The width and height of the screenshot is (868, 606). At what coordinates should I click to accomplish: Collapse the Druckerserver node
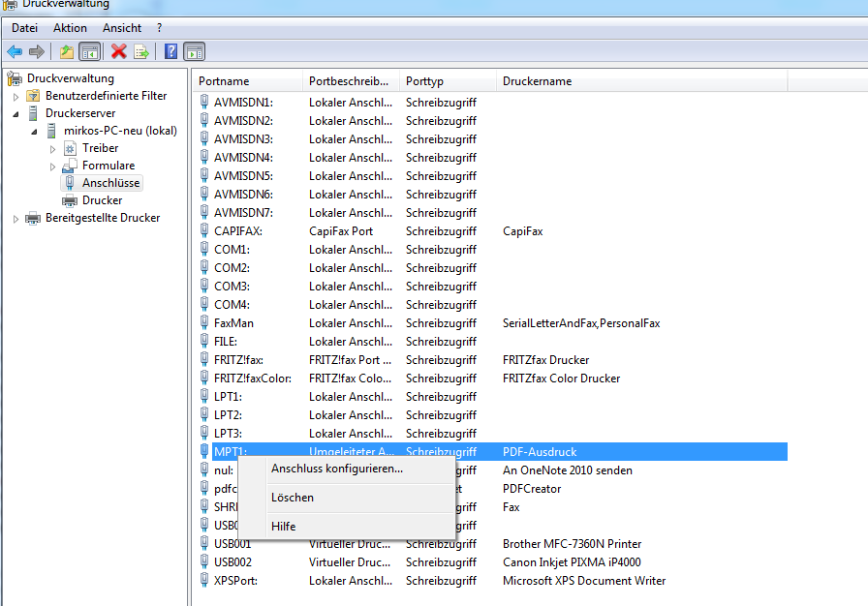tap(15, 114)
